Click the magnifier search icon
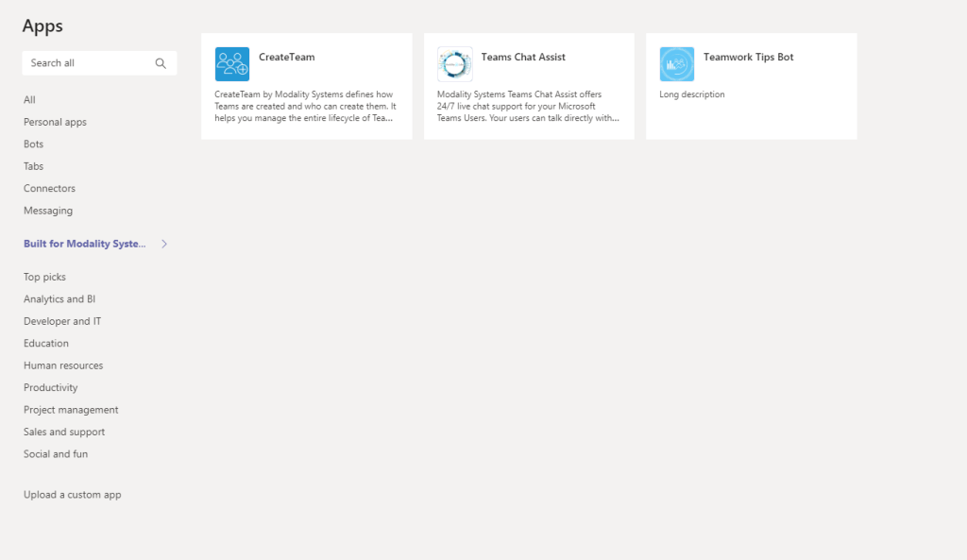This screenshot has width=967, height=560. [x=161, y=63]
